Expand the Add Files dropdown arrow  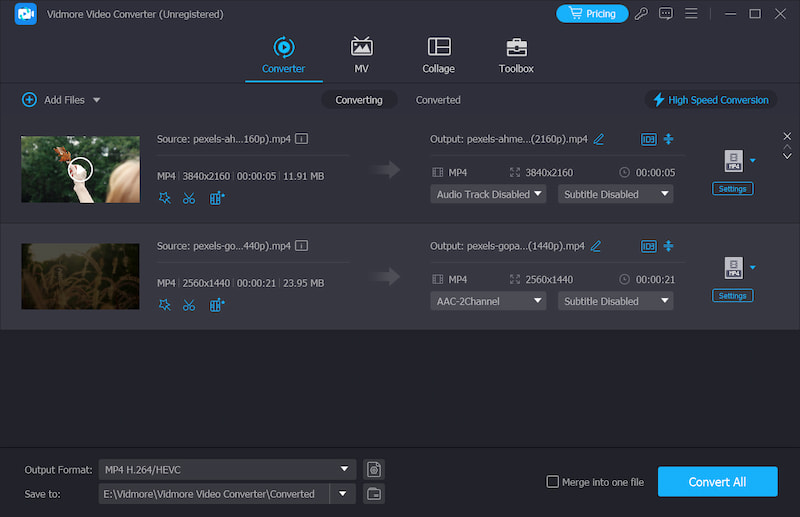pos(97,100)
